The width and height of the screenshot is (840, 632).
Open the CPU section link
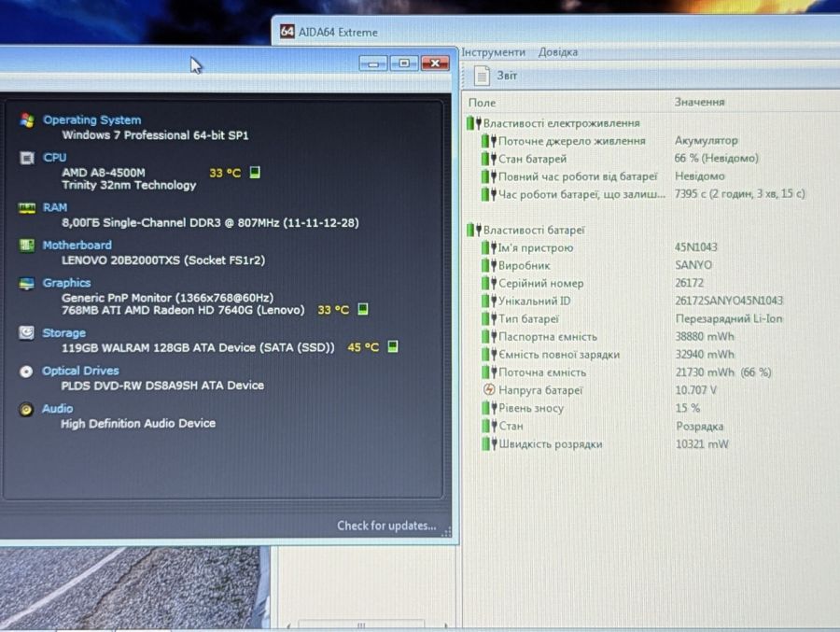pos(55,158)
